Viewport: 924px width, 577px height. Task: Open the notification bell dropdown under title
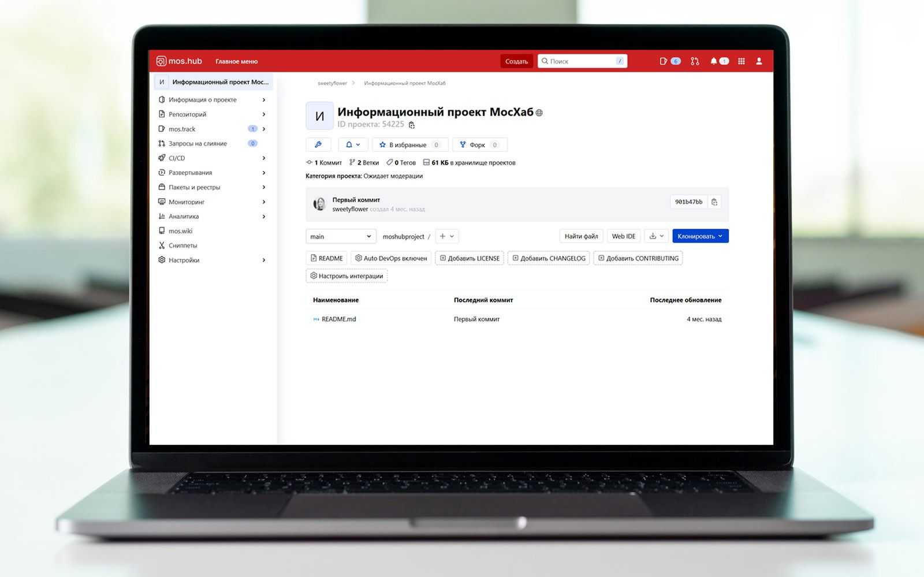353,145
